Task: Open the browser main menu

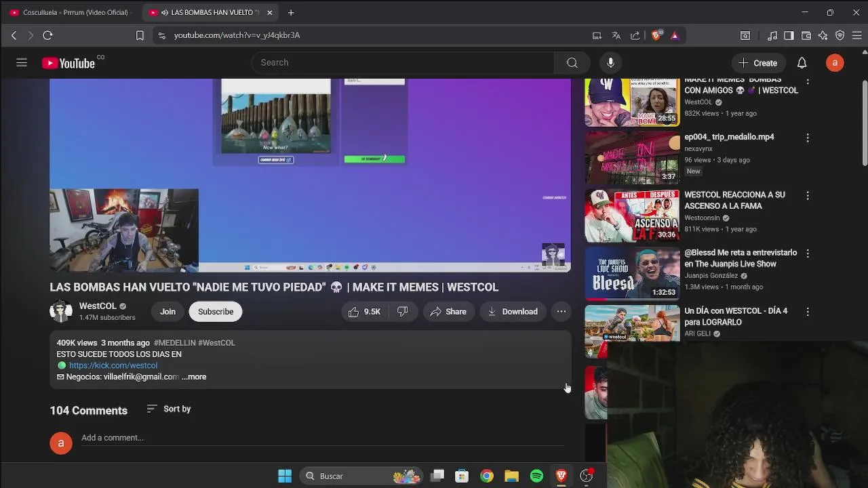Action: pos(857,35)
